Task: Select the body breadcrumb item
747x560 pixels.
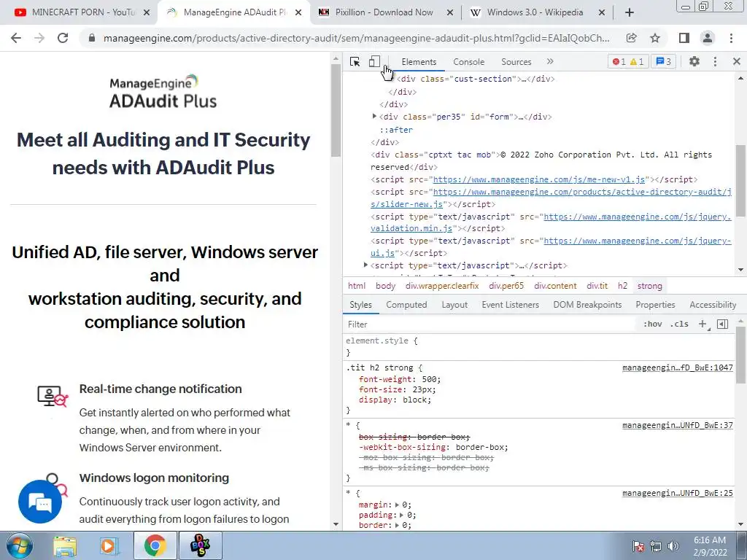Action: click(x=385, y=286)
